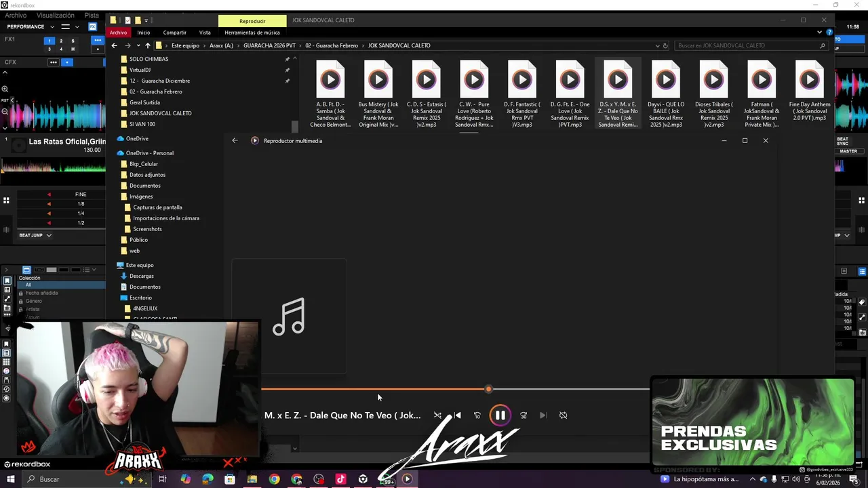Select 1/8 beat loop size
The height and width of the screenshot is (488, 868).
[x=81, y=204]
